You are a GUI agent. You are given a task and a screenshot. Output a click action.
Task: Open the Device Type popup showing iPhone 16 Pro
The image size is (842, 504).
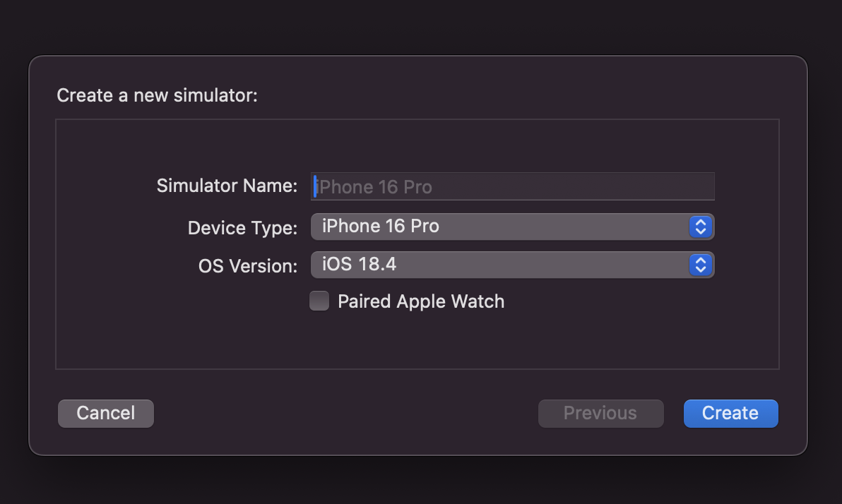click(x=512, y=227)
